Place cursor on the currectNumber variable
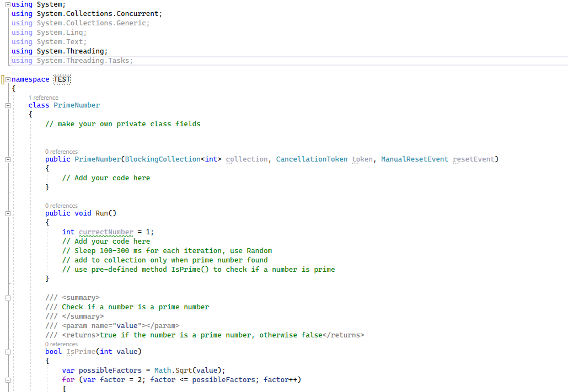 (x=106, y=232)
